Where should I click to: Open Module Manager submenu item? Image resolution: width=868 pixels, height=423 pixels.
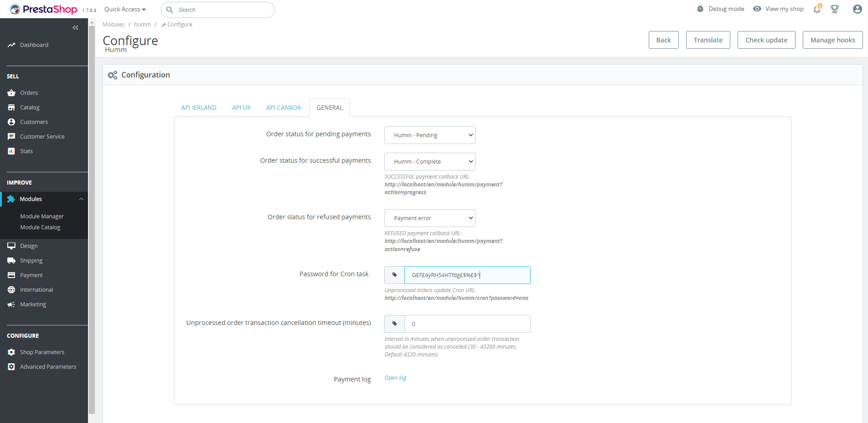click(x=42, y=217)
